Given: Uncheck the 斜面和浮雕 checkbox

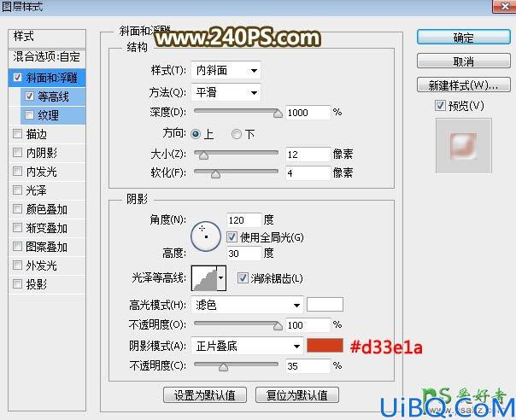Looking at the screenshot, I should 17,78.
